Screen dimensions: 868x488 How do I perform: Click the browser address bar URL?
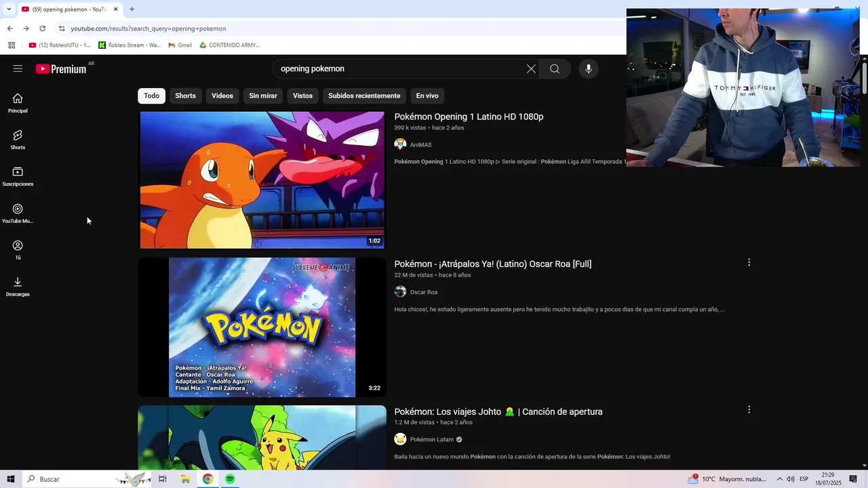pos(149,28)
